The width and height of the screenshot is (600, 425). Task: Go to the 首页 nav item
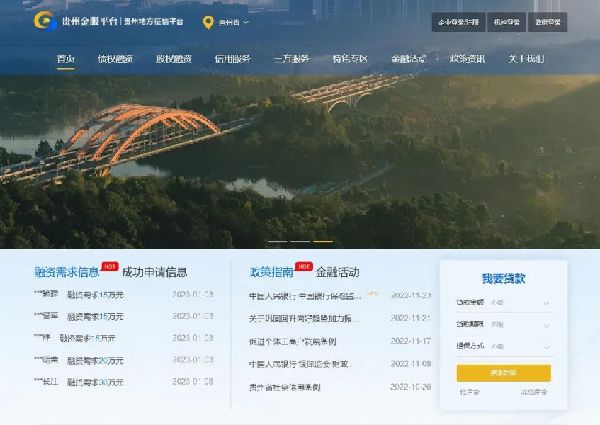(65, 59)
